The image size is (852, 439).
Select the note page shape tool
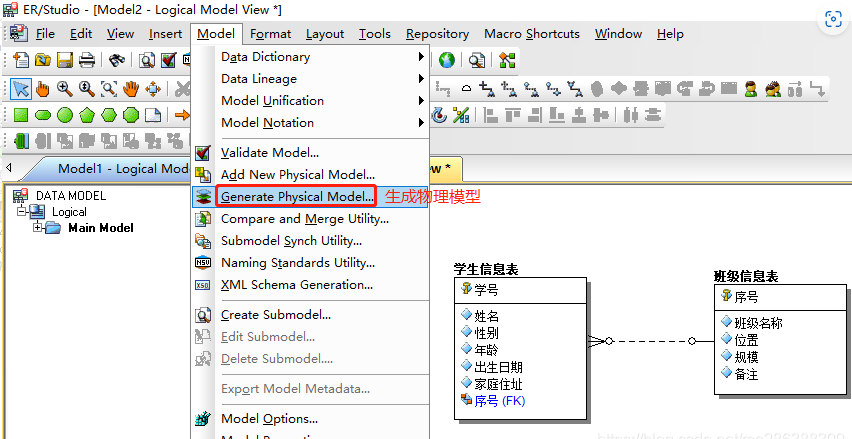coord(153,115)
